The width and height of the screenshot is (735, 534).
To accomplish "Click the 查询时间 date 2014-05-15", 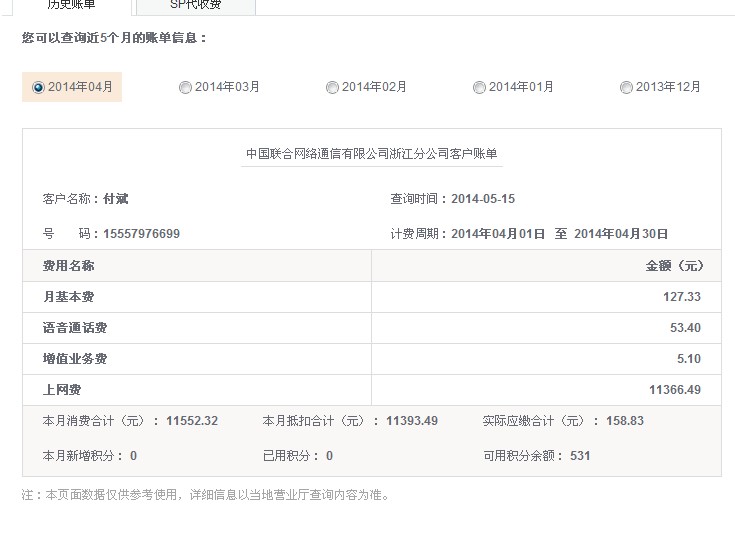I will point(483,199).
